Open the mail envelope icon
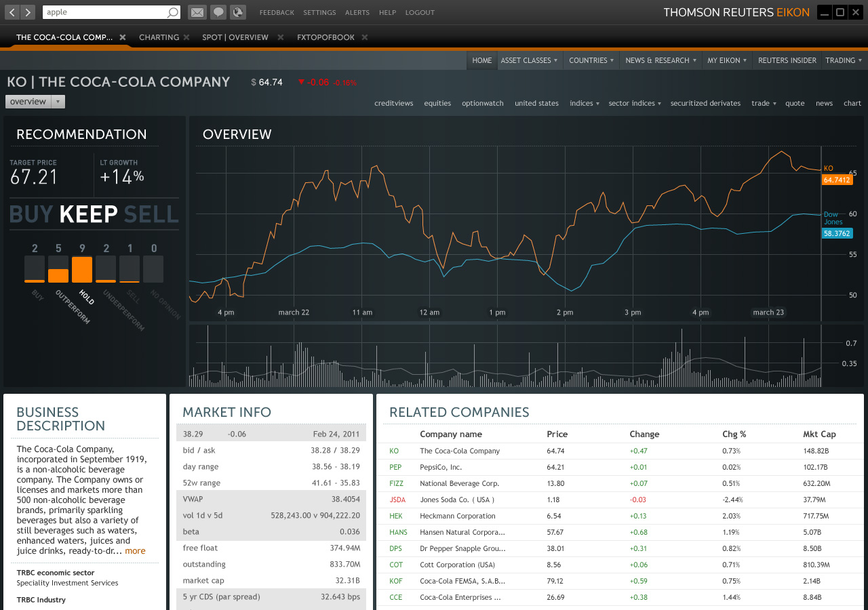This screenshot has width=868, height=610. pyautogui.click(x=197, y=12)
